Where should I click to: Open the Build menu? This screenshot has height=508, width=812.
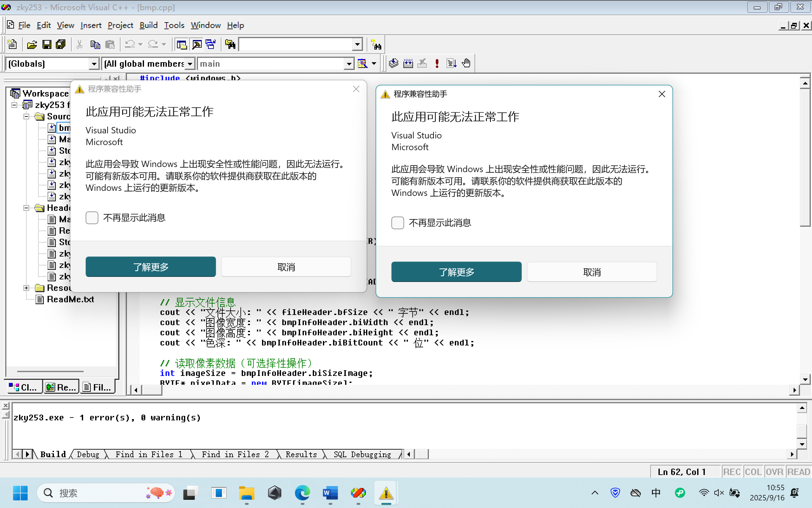tap(149, 25)
